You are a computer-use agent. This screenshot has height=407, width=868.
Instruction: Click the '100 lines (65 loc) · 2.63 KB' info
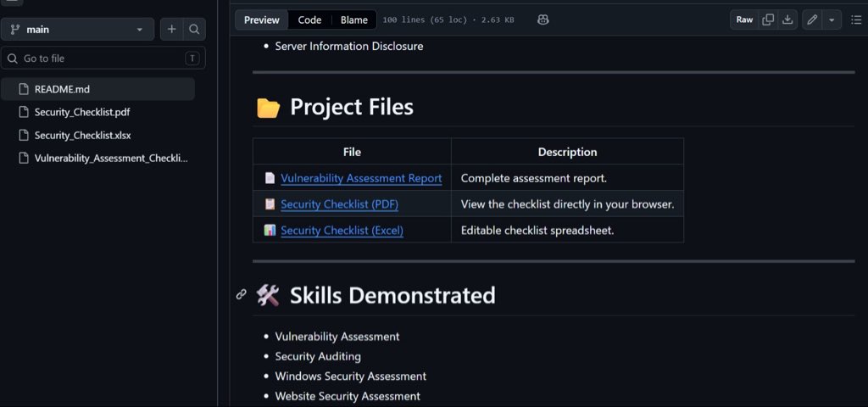pyautogui.click(x=448, y=20)
